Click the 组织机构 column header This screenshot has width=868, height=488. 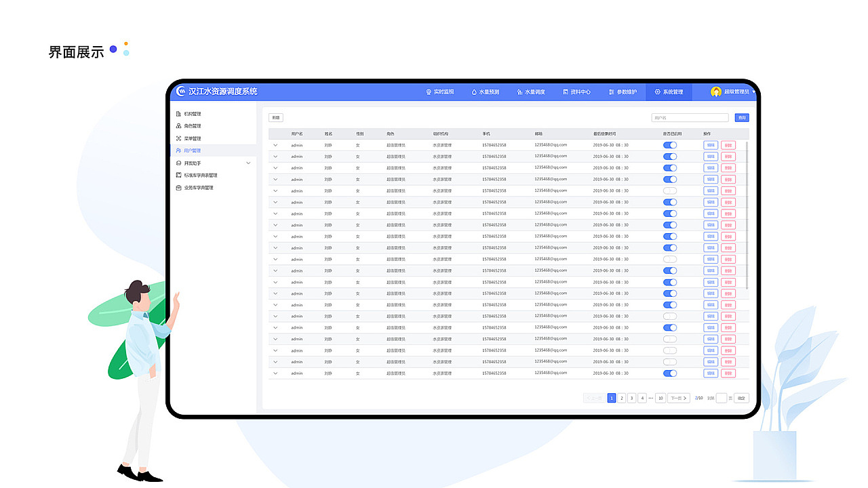(441, 134)
